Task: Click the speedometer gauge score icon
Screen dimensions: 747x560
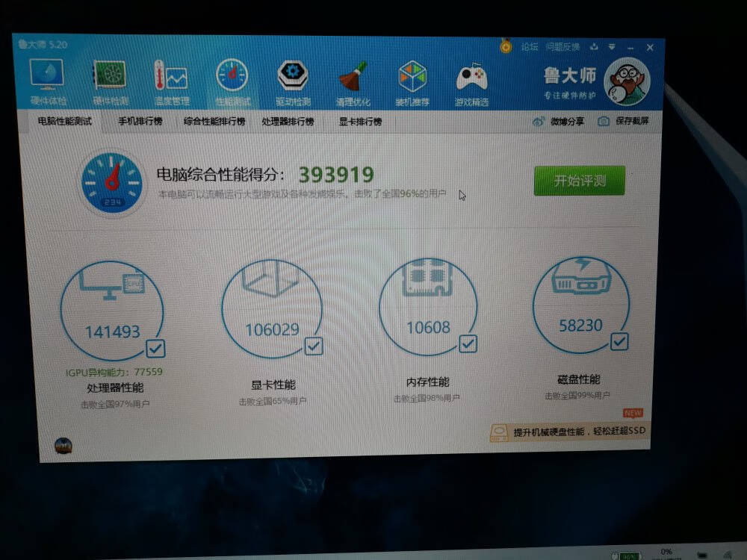Action: tap(112, 182)
